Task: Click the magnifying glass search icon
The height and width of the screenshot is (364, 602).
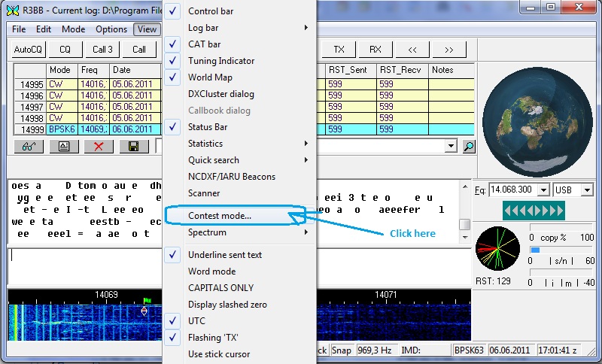Action: point(469,147)
